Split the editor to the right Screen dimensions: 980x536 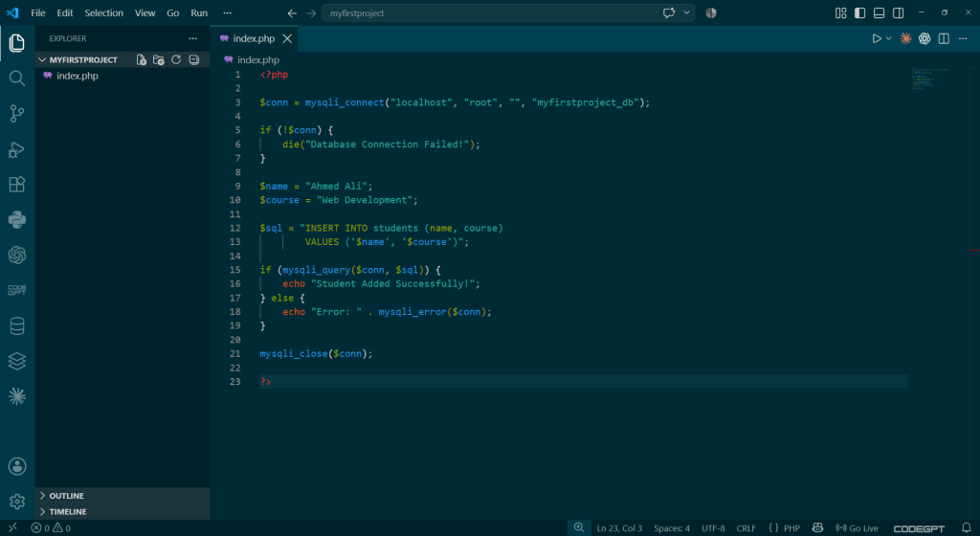click(x=944, y=38)
